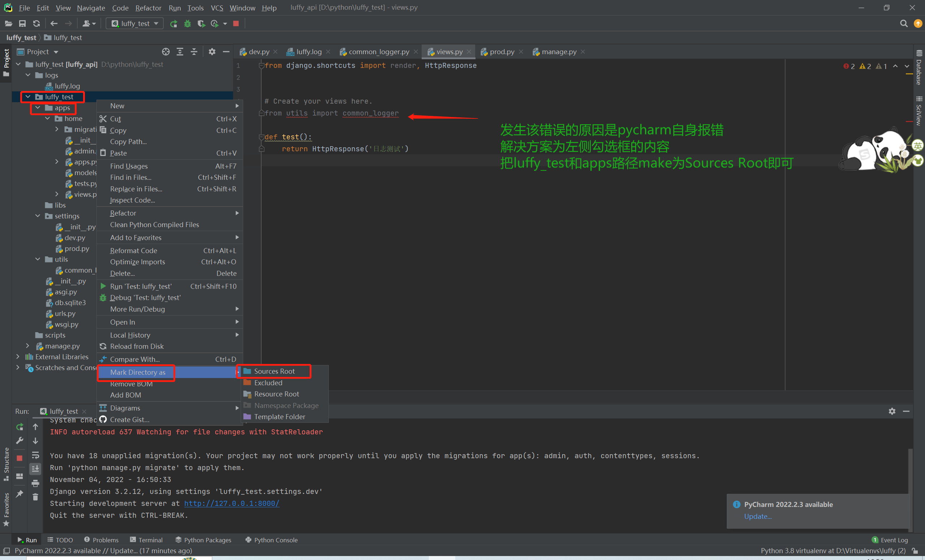925x560 pixels.
Task: Click the Search Everywhere magnifier icon
Action: click(x=904, y=23)
